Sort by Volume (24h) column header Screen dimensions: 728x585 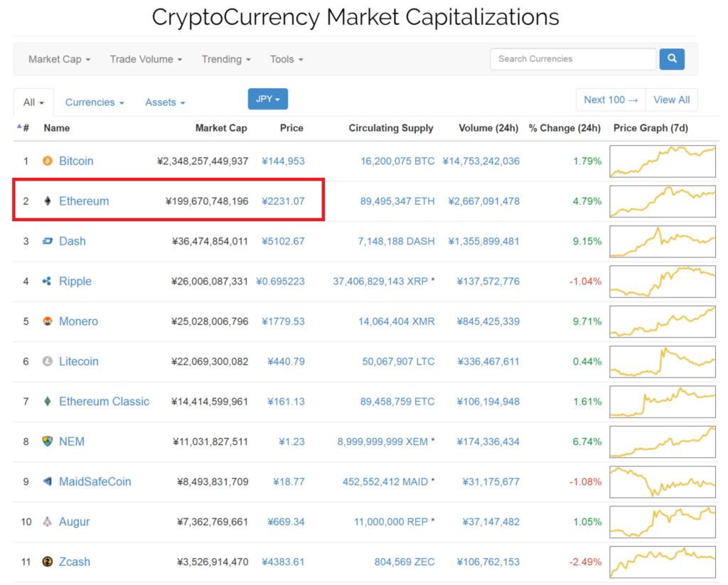coord(488,128)
